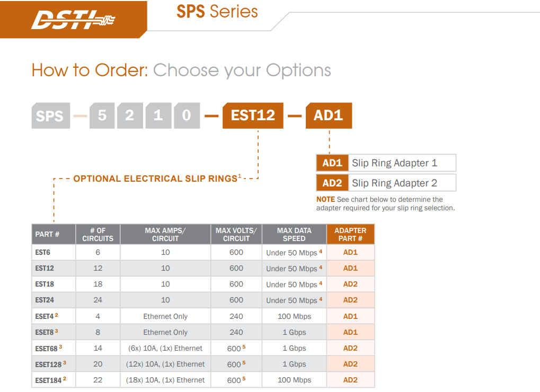Click the 1 Gbps cell for ESET8

(294, 332)
